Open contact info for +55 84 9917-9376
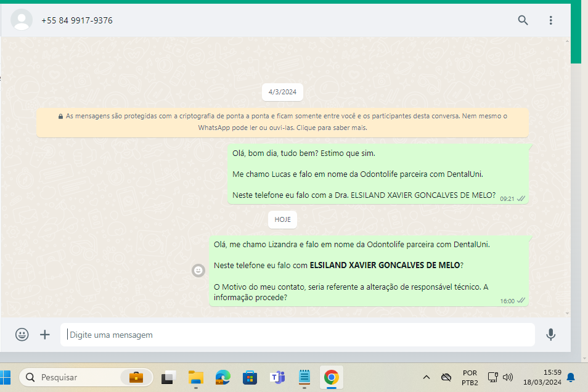This screenshot has width=588, height=392. [77, 20]
